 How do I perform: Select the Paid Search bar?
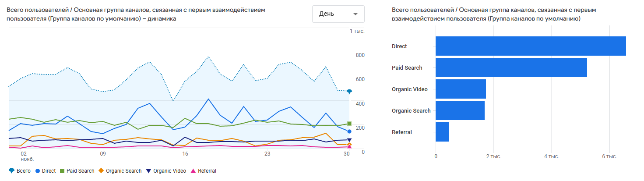tap(511, 67)
